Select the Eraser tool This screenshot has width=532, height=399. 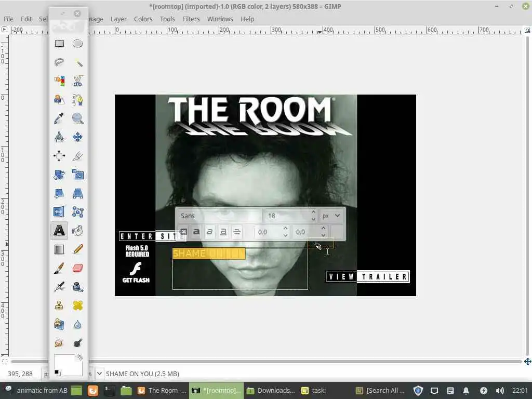(x=78, y=268)
